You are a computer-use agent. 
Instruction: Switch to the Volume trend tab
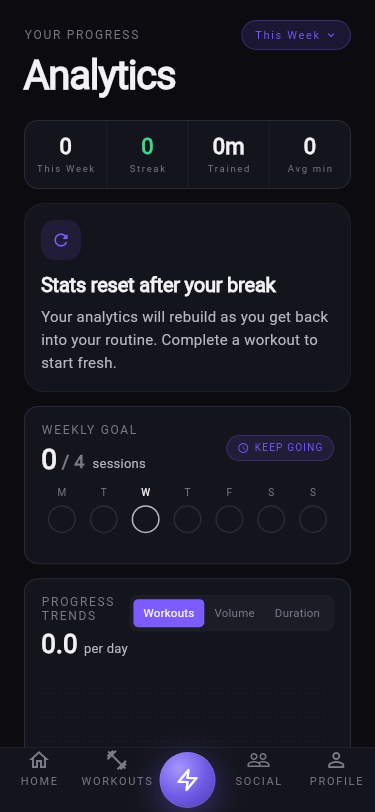click(235, 613)
